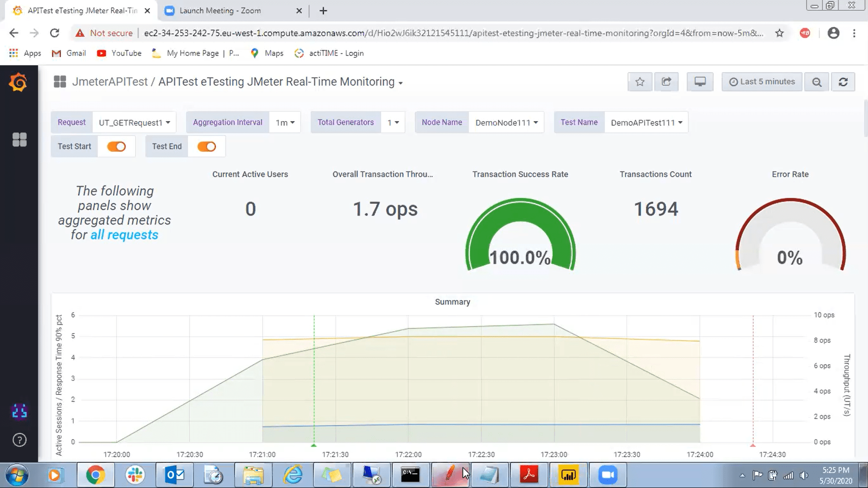Open the Last 5 minutes time picker
This screenshot has height=488, width=868.
[x=762, y=82]
